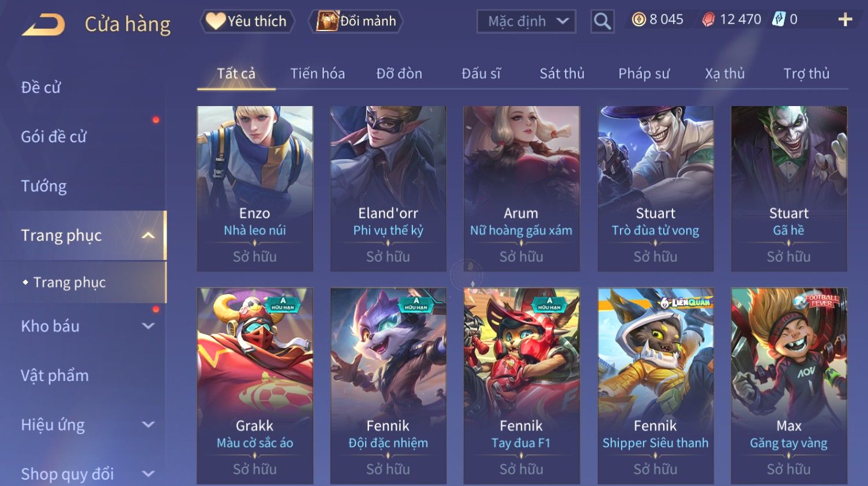Click the golden back arrow icon

point(44,24)
